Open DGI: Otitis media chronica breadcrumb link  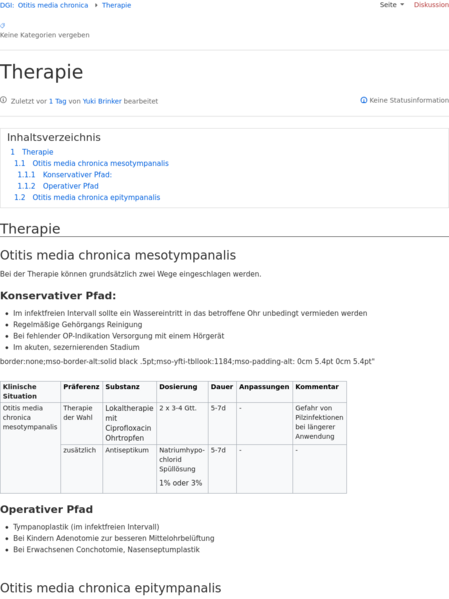[x=44, y=5]
